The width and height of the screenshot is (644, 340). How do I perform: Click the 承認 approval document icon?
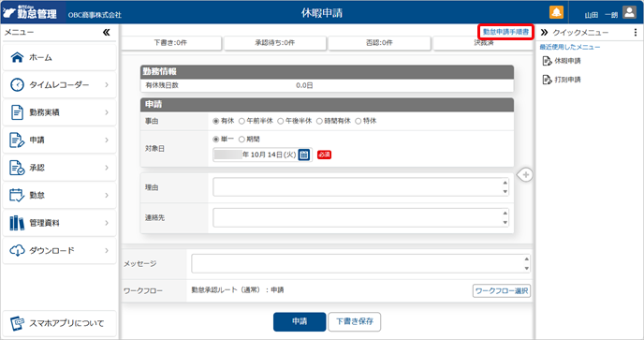click(x=17, y=168)
